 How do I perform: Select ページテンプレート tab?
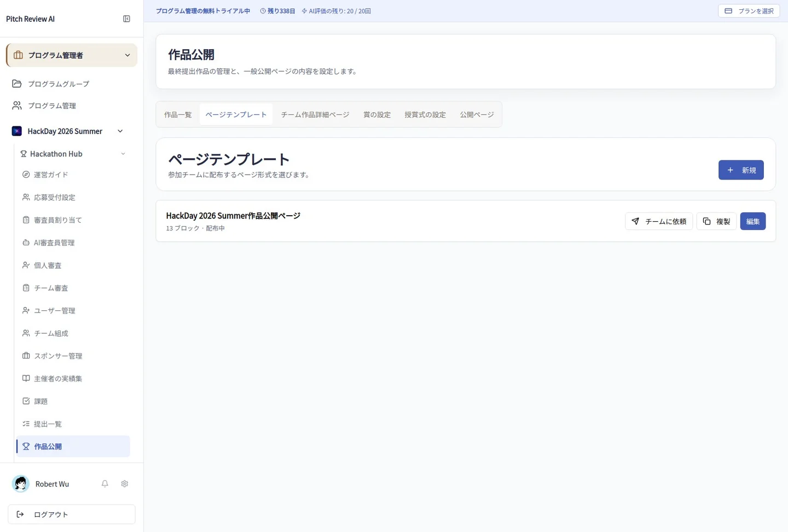(236, 114)
